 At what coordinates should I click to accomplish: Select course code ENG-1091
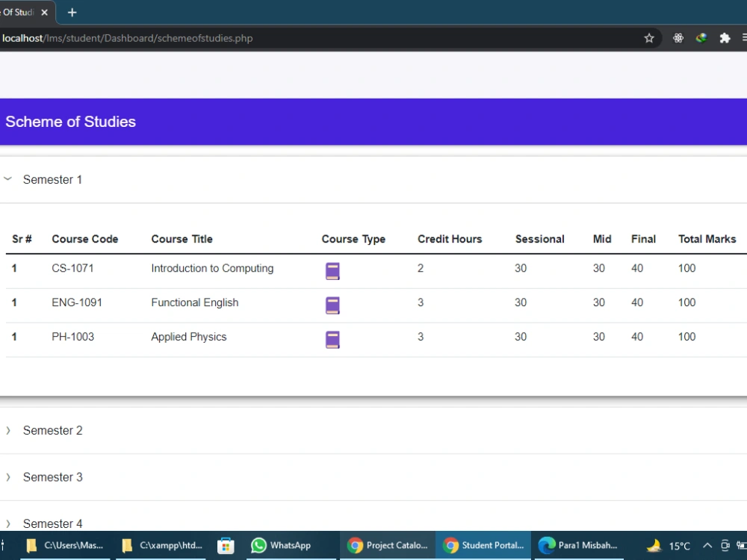point(77,302)
